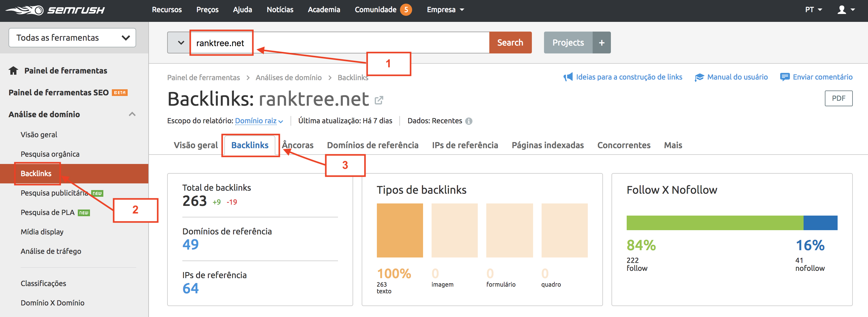Image resolution: width=868 pixels, height=317 pixels.
Task: Click the green follow segment of the bar
Action: [715, 223]
